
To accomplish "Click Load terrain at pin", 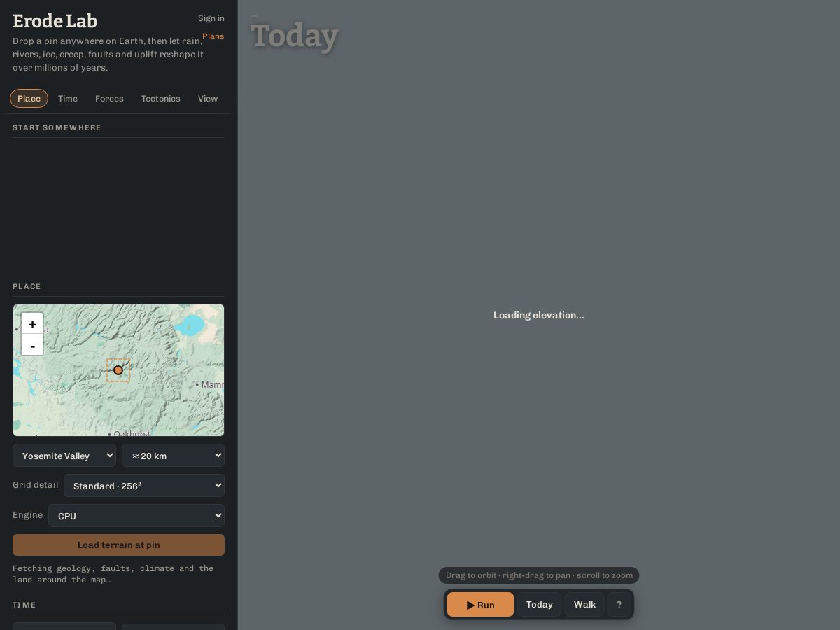I will [118, 545].
